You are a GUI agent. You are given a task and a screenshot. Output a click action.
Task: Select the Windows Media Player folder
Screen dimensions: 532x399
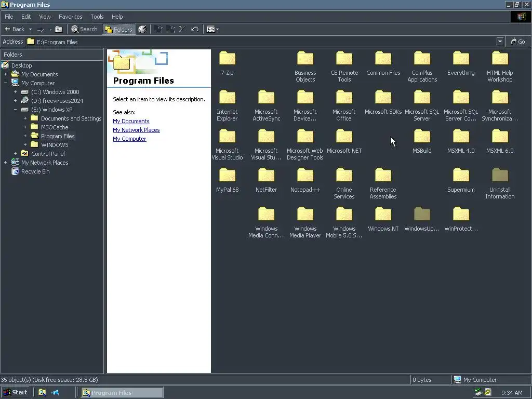(x=305, y=222)
